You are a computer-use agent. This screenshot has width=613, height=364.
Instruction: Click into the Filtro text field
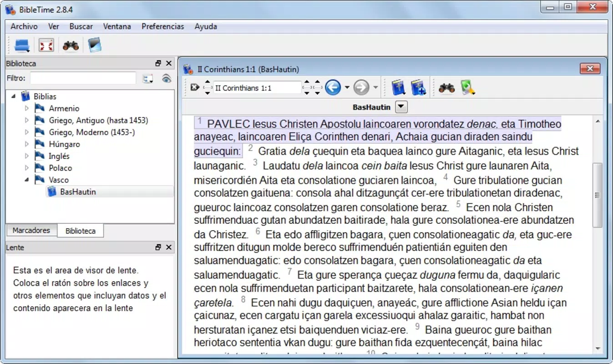pyautogui.click(x=83, y=78)
